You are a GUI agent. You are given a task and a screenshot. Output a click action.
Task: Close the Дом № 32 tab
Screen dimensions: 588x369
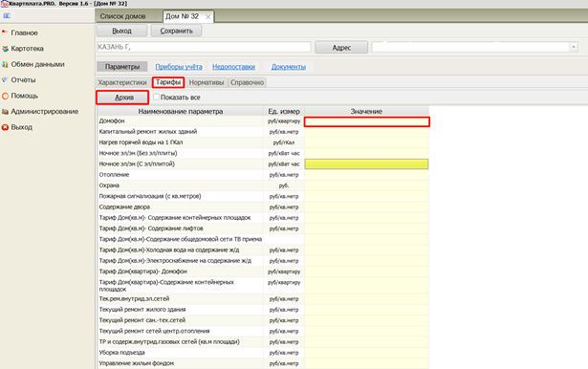point(207,17)
